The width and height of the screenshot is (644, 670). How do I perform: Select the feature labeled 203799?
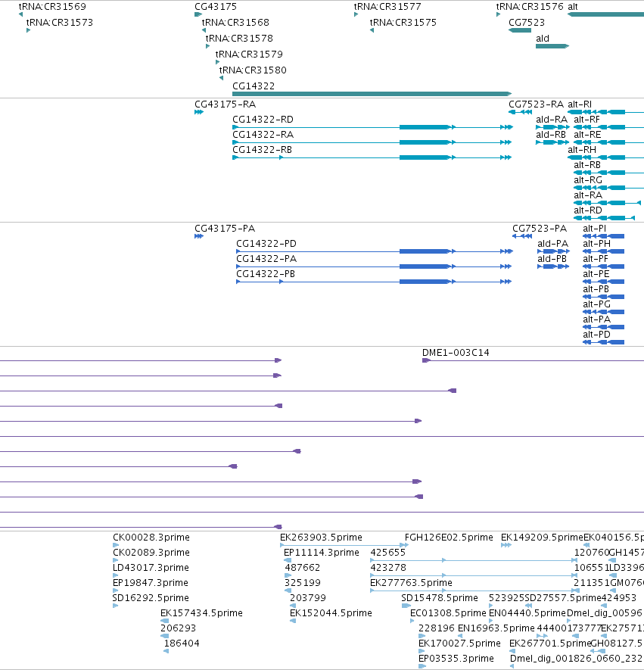click(308, 598)
